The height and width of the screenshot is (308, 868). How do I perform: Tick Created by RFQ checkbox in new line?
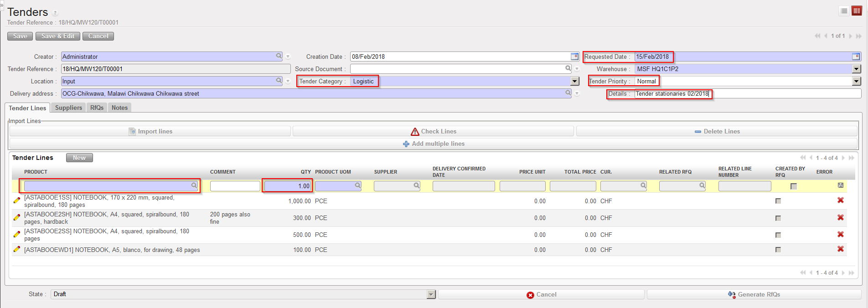pyautogui.click(x=794, y=186)
